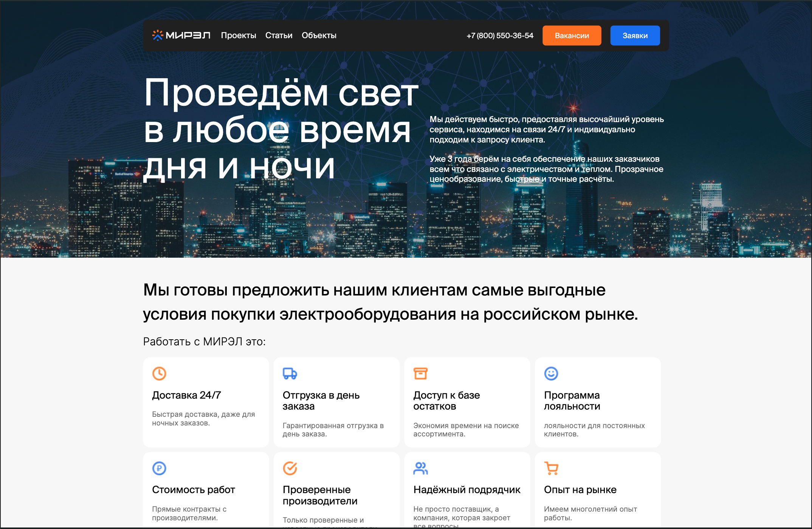This screenshot has width=812, height=529.
Task: Click the hero headline Проведём свет
Action: point(281,93)
